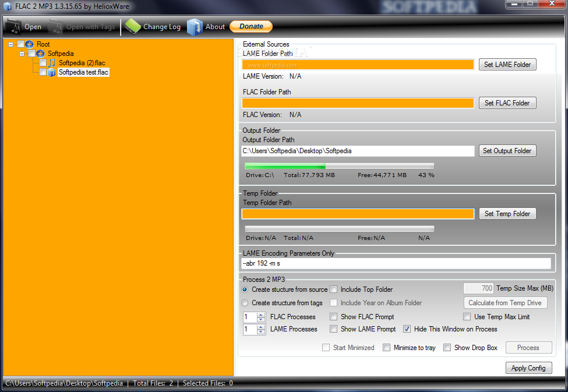Click the Set Output Folder button
Screen dimensions: 568x392
tap(507, 151)
